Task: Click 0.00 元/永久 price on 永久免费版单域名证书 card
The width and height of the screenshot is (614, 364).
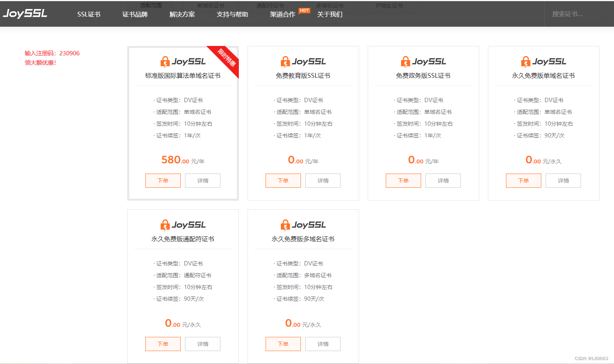Action: [x=544, y=160]
